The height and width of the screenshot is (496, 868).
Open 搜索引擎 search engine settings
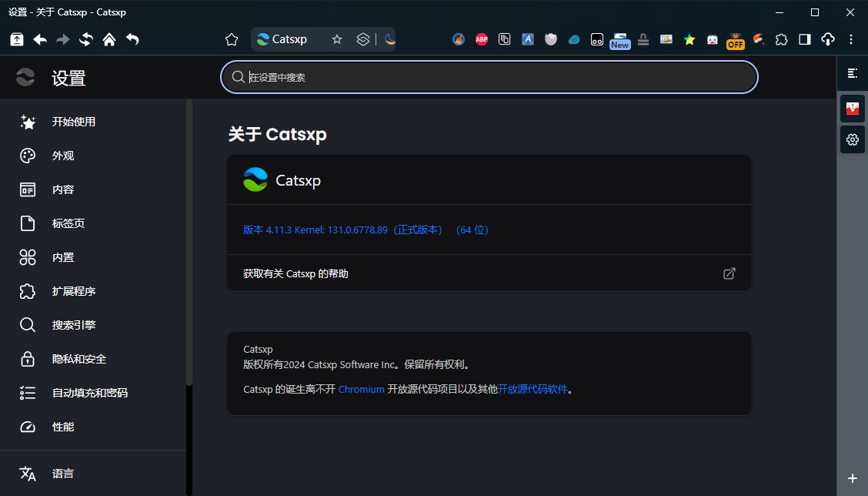tap(74, 325)
